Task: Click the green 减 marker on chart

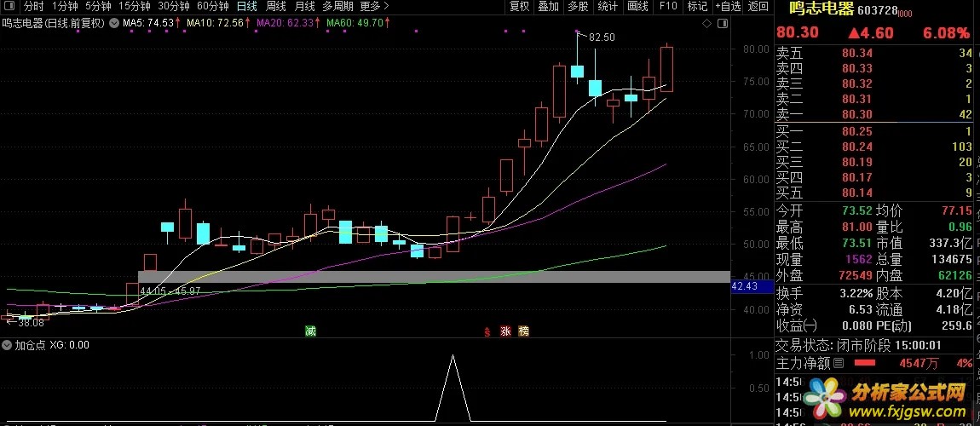Action: pos(310,331)
